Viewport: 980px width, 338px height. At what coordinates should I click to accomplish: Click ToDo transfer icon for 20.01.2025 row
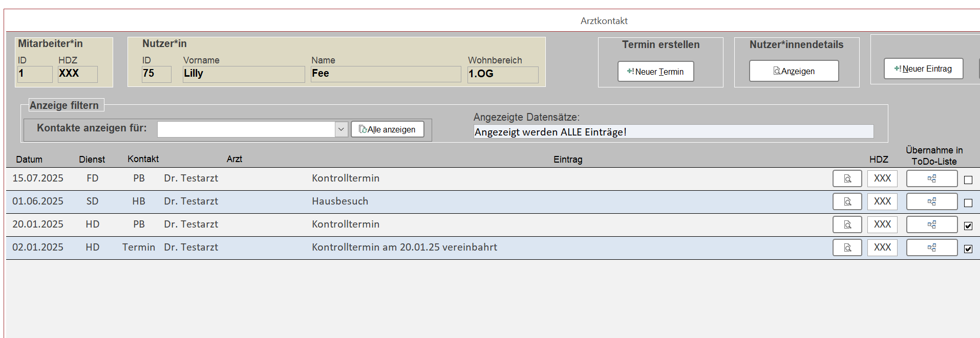pos(931,225)
